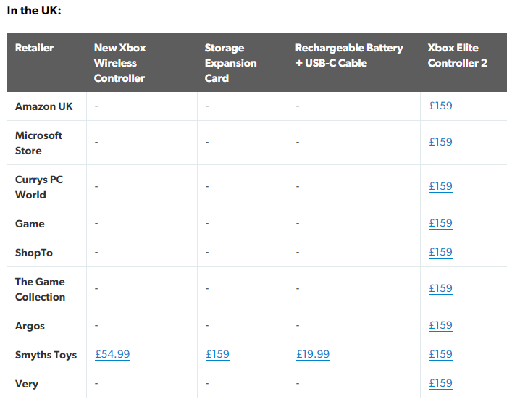The image size is (520, 420).
Task: Click Microsoft Store £159 price link
Action: 440,143
